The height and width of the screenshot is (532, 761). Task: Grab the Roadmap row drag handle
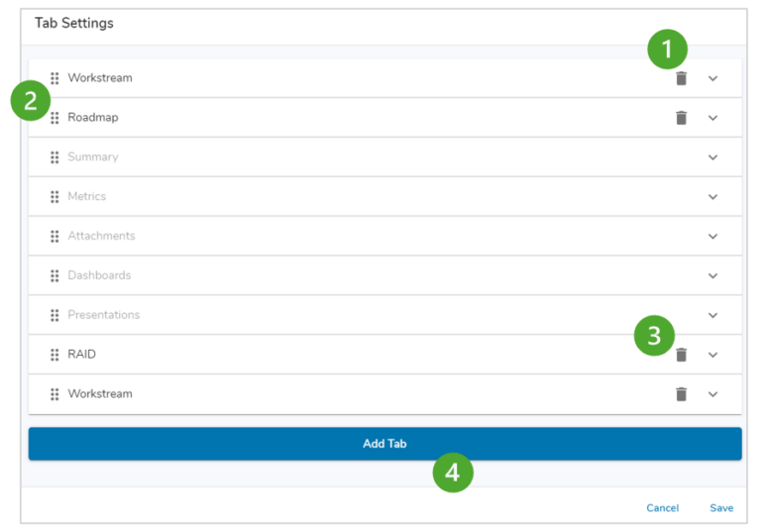pos(54,118)
